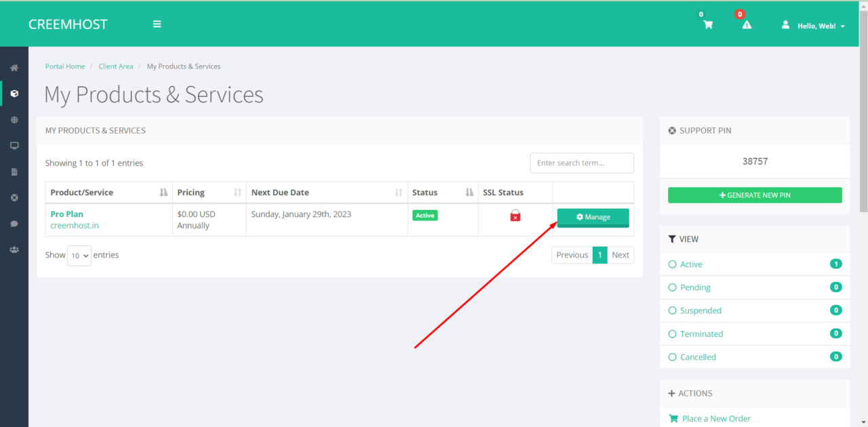Image resolution: width=868 pixels, height=427 pixels.
Task: Click the monitor icon in sidebar
Action: 14,146
